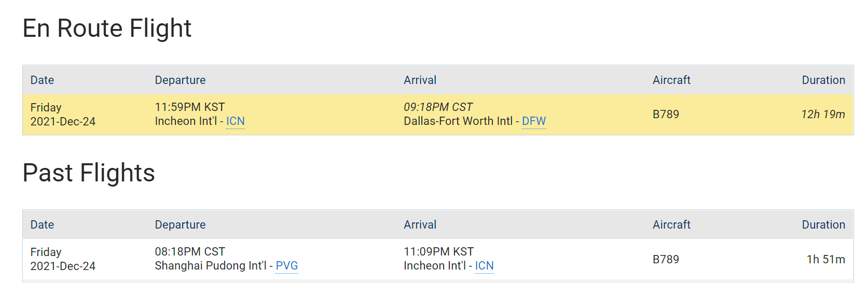Open the DFW airport link
Viewport: 868px width, 283px height.
[x=534, y=121]
